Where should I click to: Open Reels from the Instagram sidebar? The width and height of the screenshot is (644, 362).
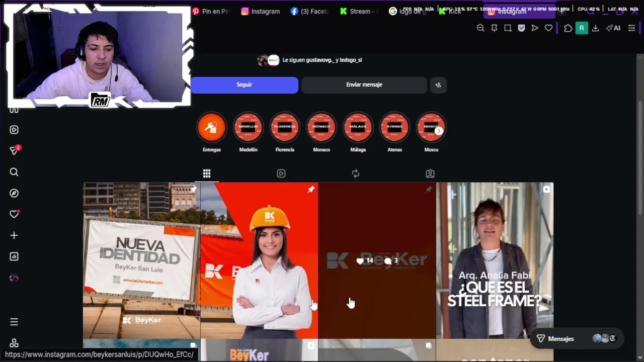click(x=14, y=130)
